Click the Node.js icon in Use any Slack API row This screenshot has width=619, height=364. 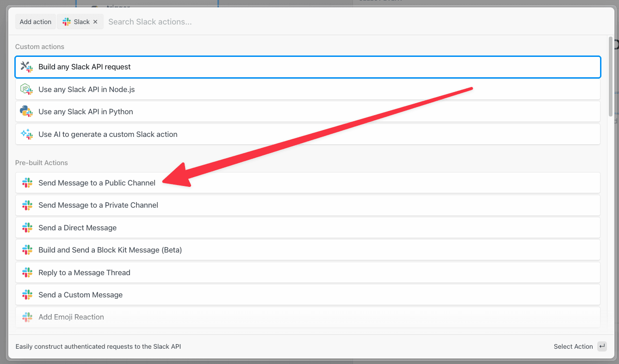point(27,89)
